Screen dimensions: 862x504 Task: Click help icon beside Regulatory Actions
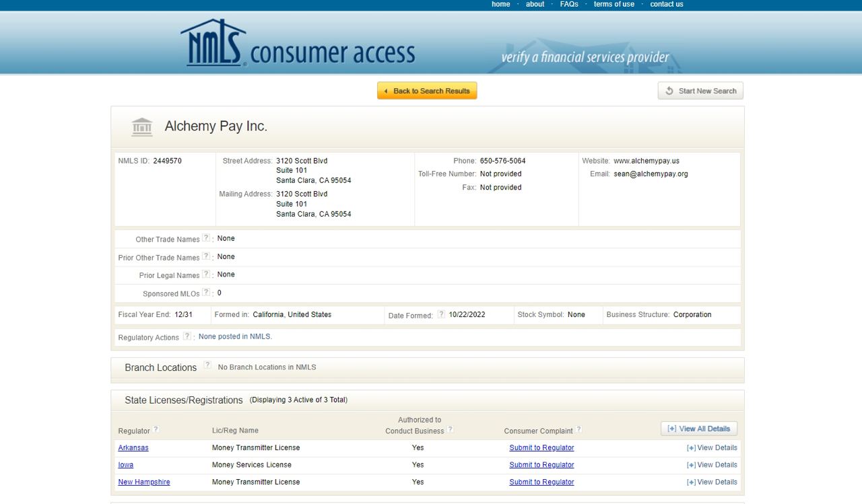pos(187,336)
